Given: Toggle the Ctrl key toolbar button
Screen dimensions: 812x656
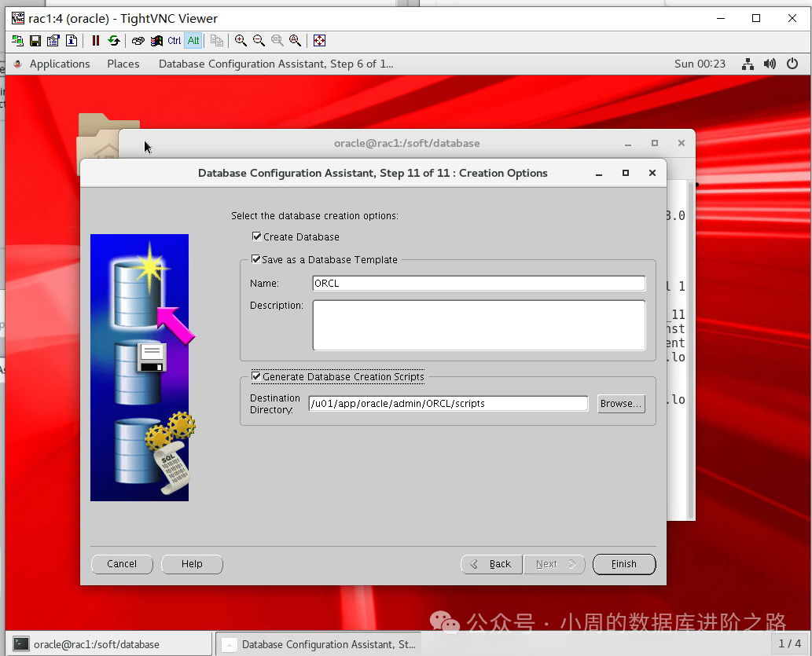Looking at the screenshot, I should [x=175, y=40].
